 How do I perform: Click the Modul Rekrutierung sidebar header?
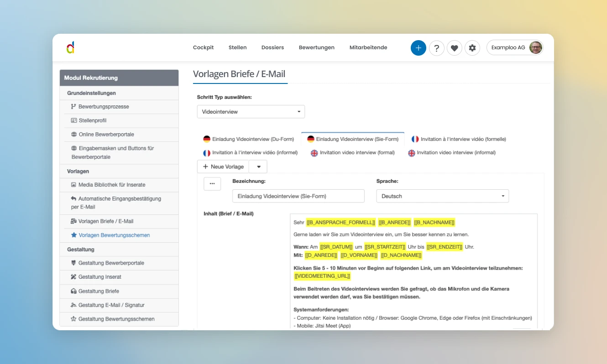(x=119, y=78)
